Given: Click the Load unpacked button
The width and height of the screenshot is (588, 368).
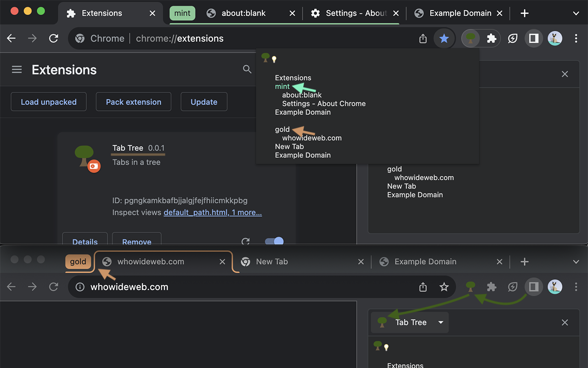Looking at the screenshot, I should click(x=48, y=102).
